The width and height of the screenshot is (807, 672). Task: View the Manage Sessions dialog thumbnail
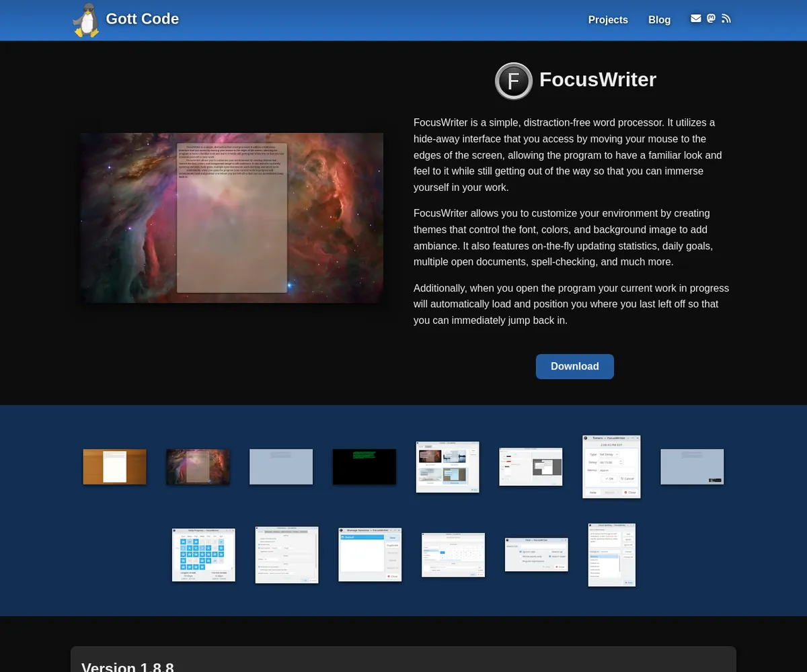[370, 554]
